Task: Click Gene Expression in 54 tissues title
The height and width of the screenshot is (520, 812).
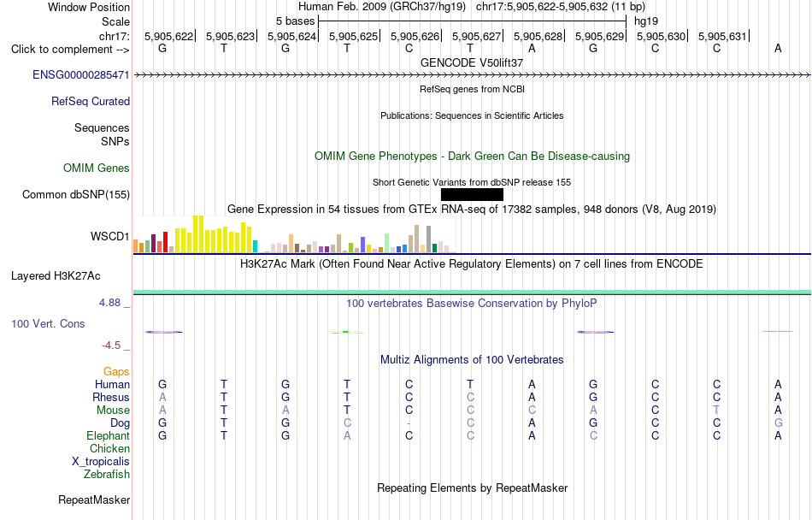Action: (x=472, y=210)
